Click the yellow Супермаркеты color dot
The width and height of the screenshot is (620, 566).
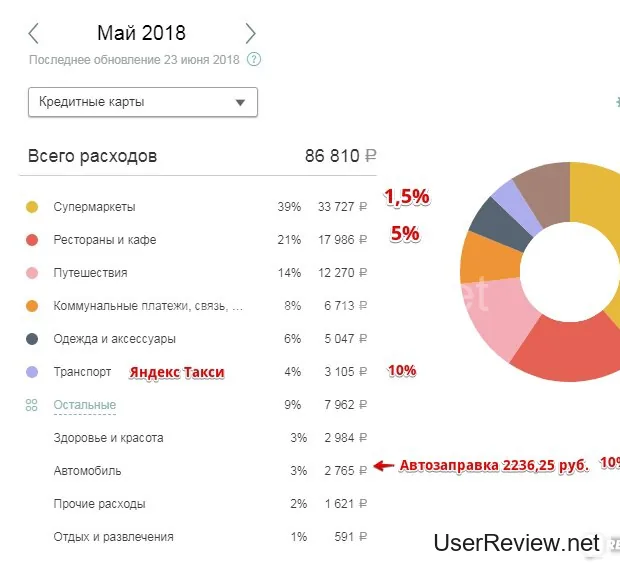32,207
